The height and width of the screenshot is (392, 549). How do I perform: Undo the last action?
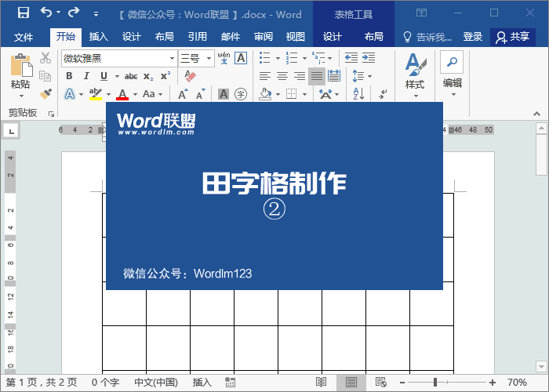46,13
